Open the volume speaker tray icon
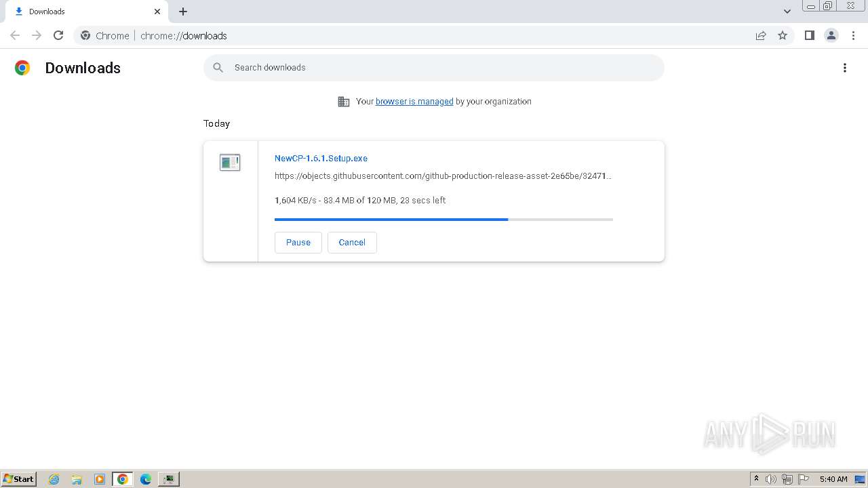The height and width of the screenshot is (488, 868). pos(771,479)
